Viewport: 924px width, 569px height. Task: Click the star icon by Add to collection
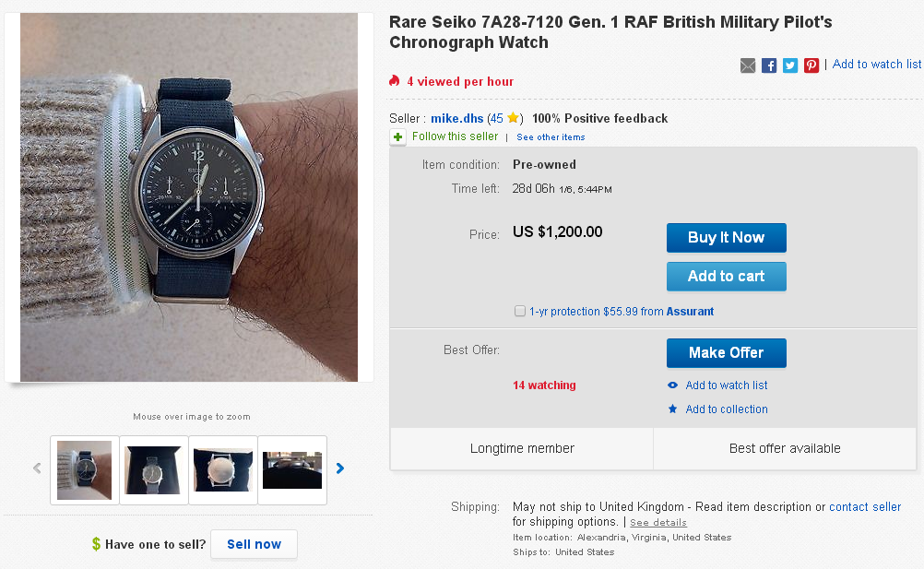673,409
